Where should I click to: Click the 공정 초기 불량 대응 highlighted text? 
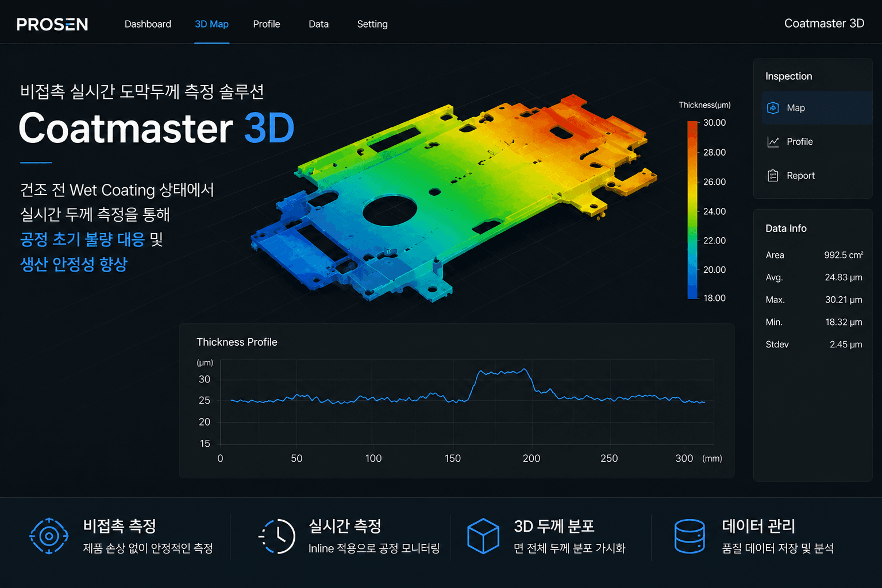[82, 239]
